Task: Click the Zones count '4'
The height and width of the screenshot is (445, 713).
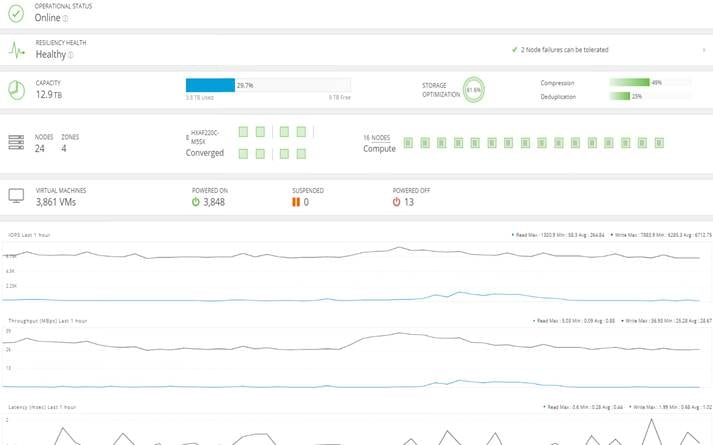Action: (64, 148)
